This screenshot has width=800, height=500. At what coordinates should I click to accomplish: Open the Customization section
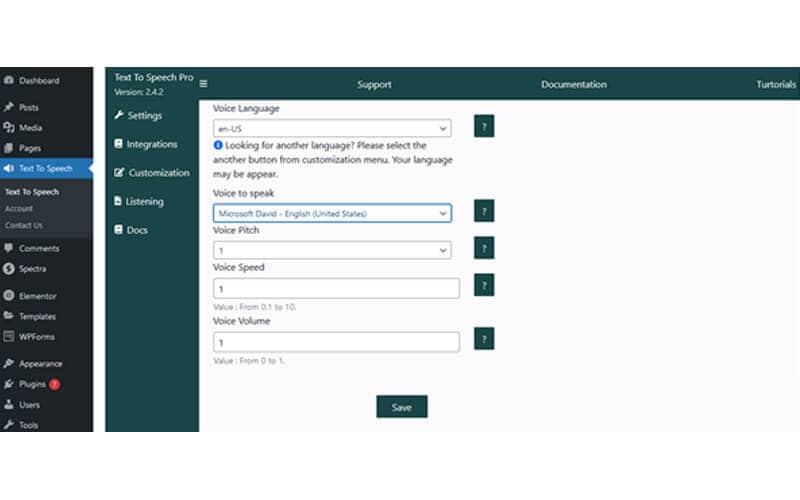152,173
